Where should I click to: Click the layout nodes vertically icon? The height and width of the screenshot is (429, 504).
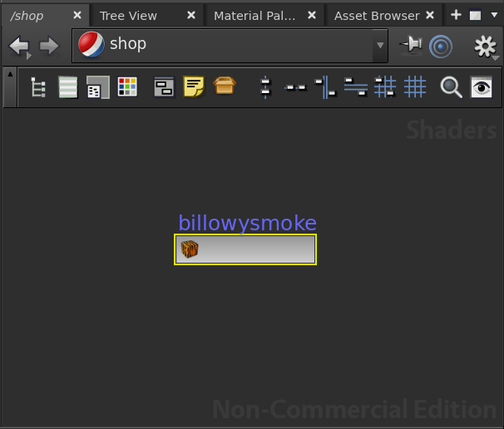point(265,87)
